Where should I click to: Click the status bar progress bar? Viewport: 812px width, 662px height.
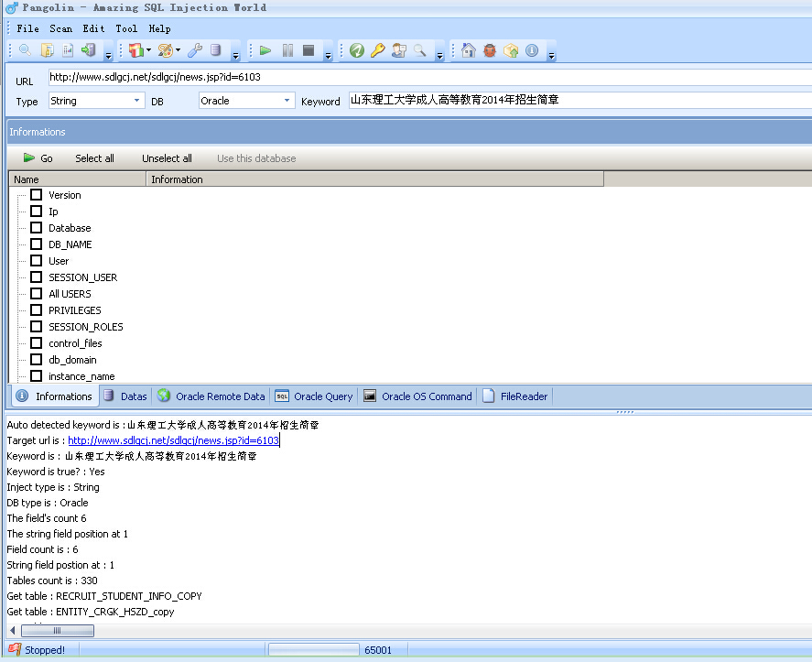[x=313, y=649]
